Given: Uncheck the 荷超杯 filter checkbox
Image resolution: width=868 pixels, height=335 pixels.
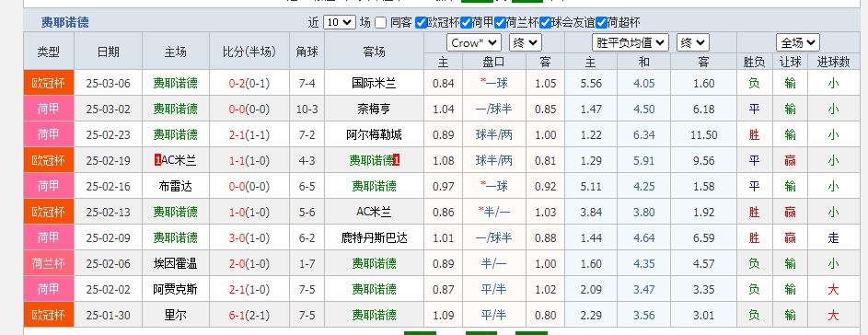Looking at the screenshot, I should click(x=602, y=23).
